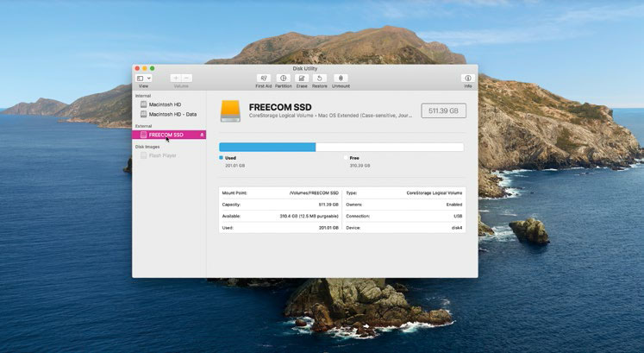Click the Internal section header
644x353 pixels.
143,96
